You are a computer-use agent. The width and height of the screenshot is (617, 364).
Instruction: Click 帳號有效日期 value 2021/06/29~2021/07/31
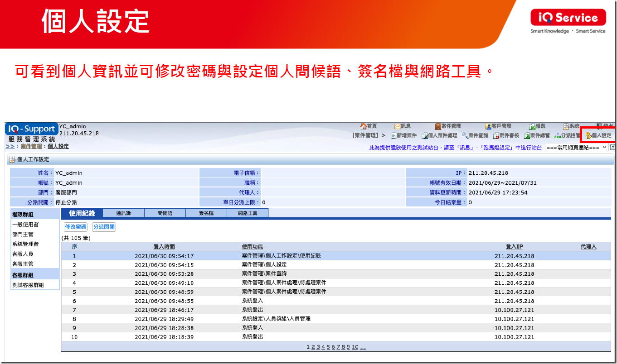[x=502, y=183]
